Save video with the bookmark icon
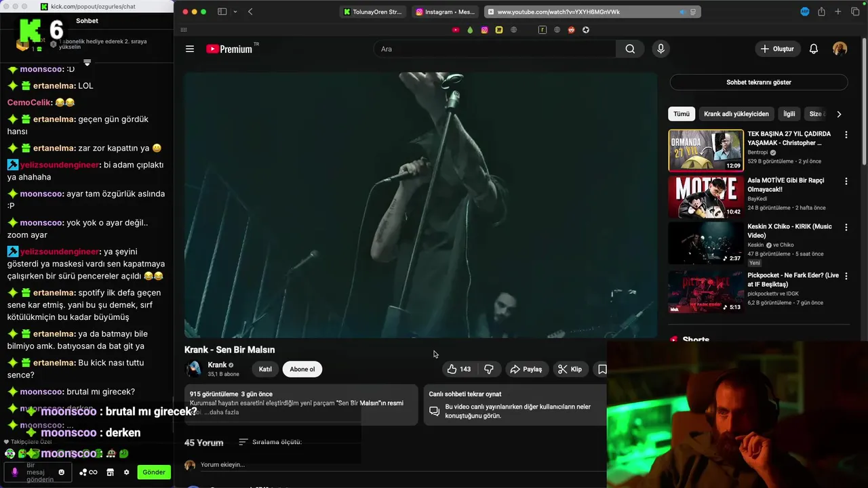 click(x=601, y=369)
